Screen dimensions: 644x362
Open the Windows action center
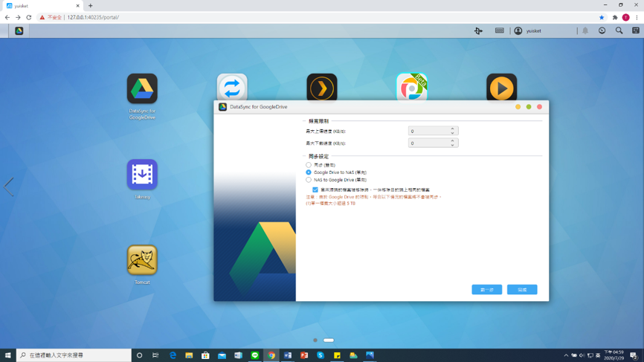(x=634, y=355)
